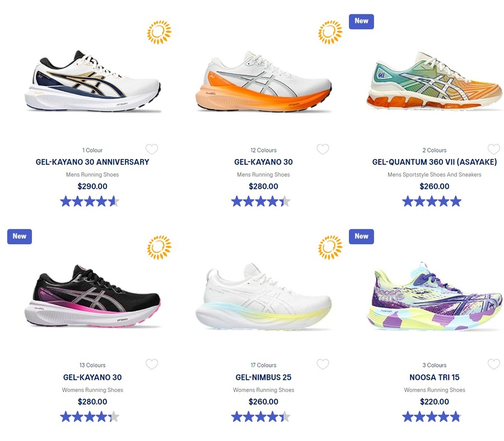This screenshot has width=504, height=441.
Task: Click sun badge on black womens GEL-KAYANO 30
Action: click(x=160, y=247)
